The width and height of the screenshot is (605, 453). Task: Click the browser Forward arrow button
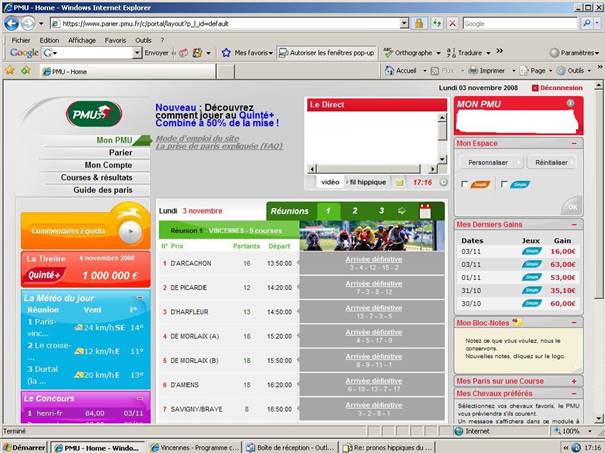coord(28,24)
